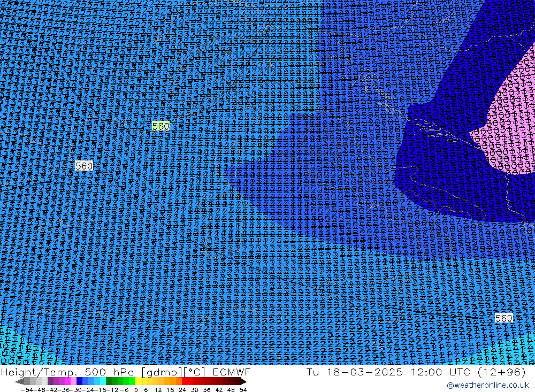
Task: Click the '54' legend value at scale end
Action: coord(243,390)
